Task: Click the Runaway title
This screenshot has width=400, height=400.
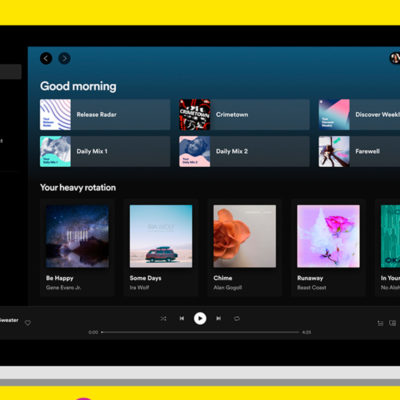Action: [x=310, y=278]
